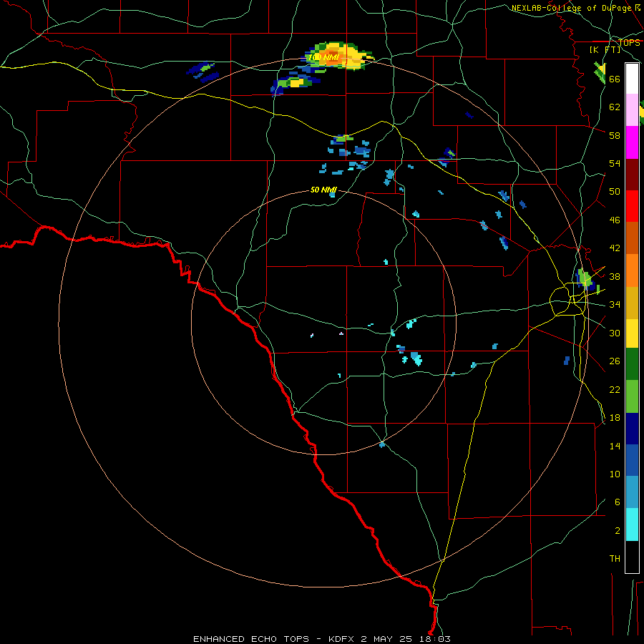
Task: Click the KDFX radar site identifier
Action: coord(342,639)
